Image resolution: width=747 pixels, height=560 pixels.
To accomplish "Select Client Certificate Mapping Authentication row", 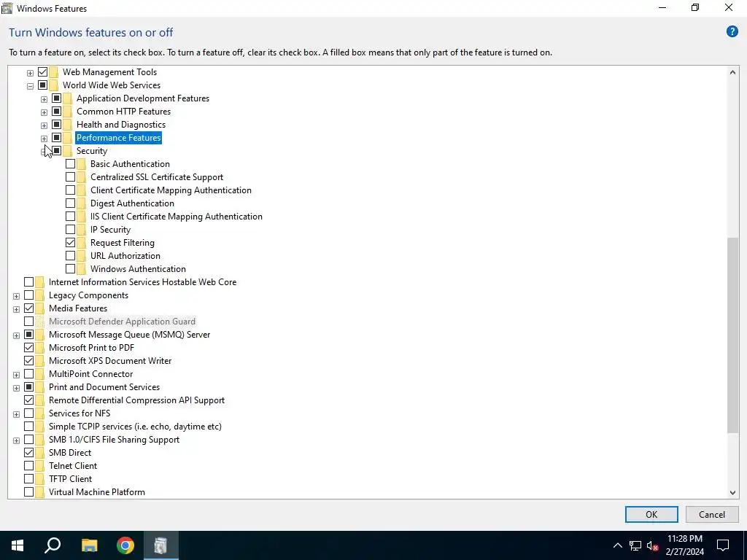I will (x=171, y=190).
